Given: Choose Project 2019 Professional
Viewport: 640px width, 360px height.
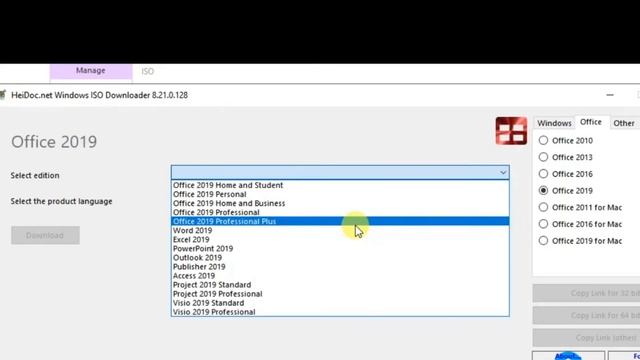Looking at the screenshot, I should [340, 294].
